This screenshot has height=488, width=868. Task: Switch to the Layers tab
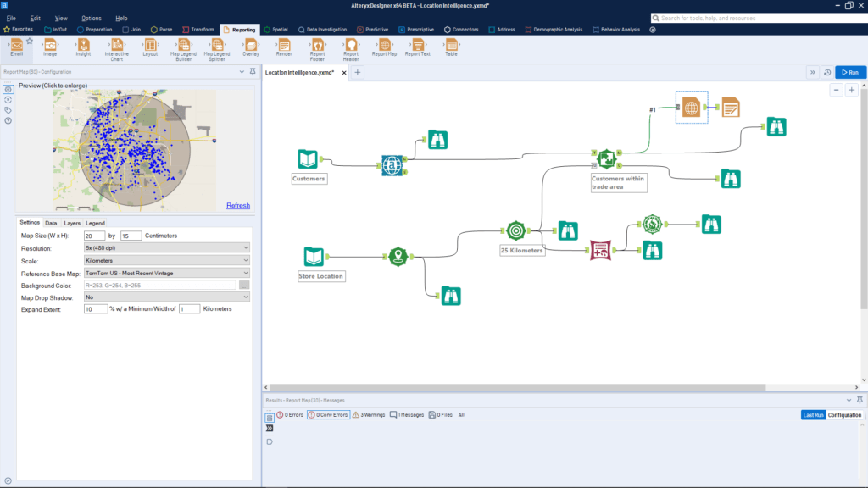(x=72, y=223)
